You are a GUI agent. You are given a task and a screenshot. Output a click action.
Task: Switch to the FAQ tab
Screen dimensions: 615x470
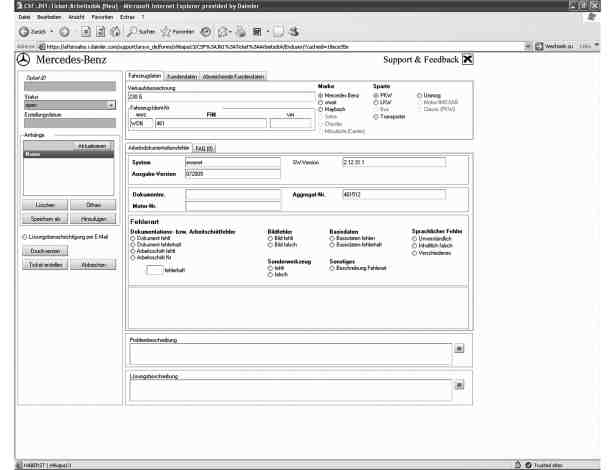(204, 148)
